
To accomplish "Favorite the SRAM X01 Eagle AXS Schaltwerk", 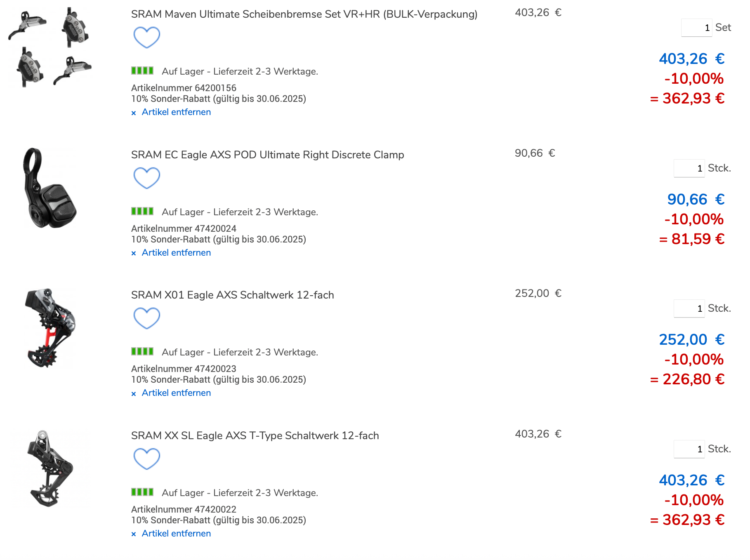I will 146,318.
